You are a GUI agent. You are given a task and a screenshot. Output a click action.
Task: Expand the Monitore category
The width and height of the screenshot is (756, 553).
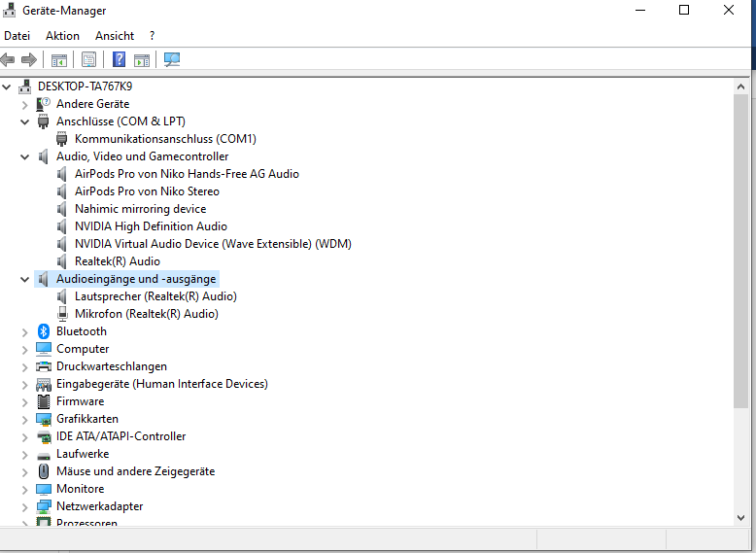coord(25,490)
